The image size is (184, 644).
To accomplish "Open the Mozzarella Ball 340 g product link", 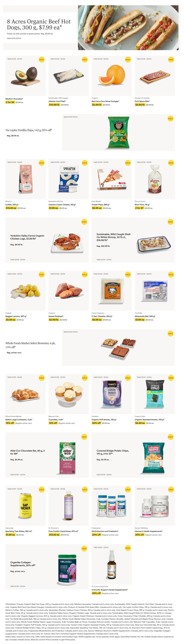I will coord(145,316).
